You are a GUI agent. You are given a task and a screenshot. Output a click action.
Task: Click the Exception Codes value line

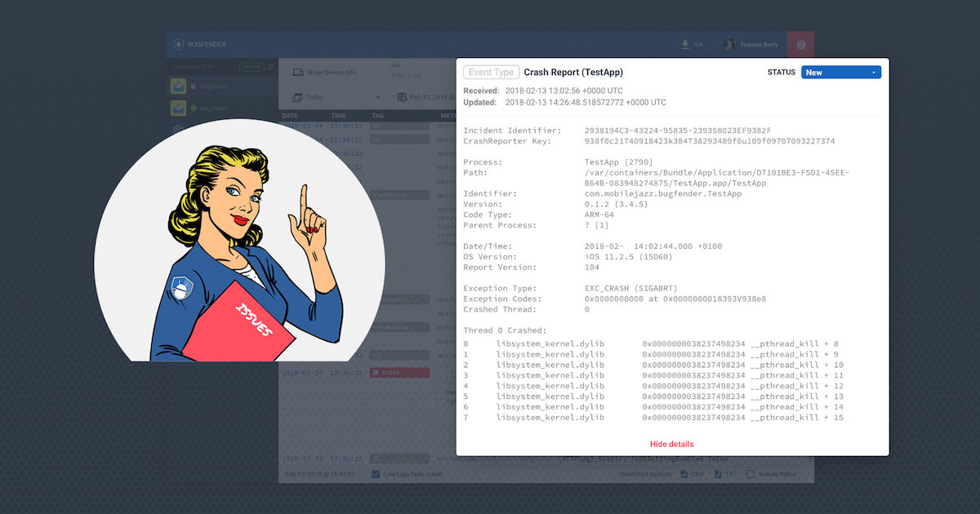[x=675, y=299]
